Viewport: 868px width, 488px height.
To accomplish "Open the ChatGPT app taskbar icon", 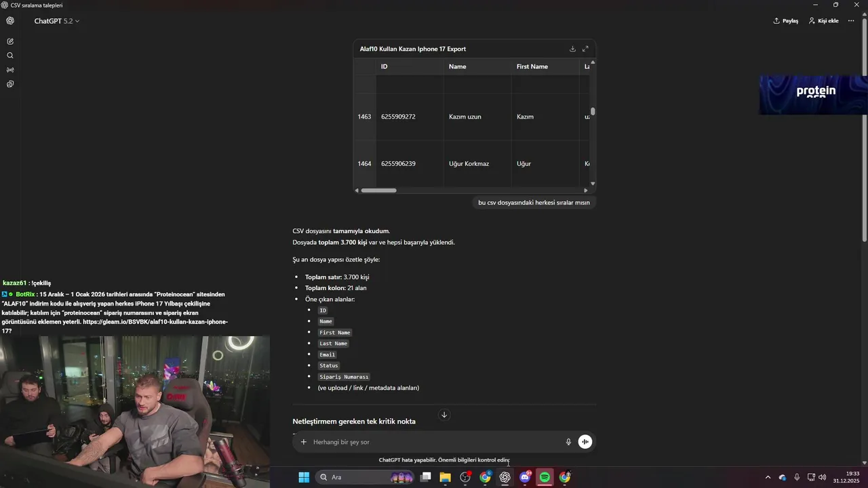I will coord(505,477).
